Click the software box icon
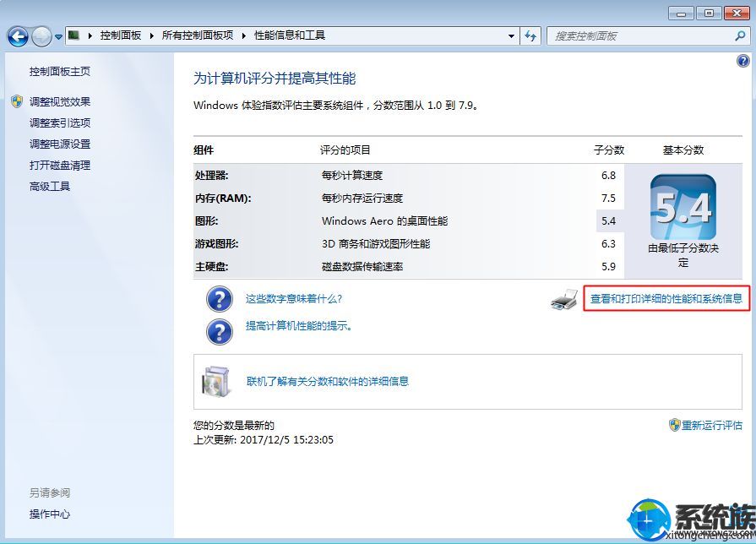Screen dimensions: 756x544 click(x=215, y=382)
